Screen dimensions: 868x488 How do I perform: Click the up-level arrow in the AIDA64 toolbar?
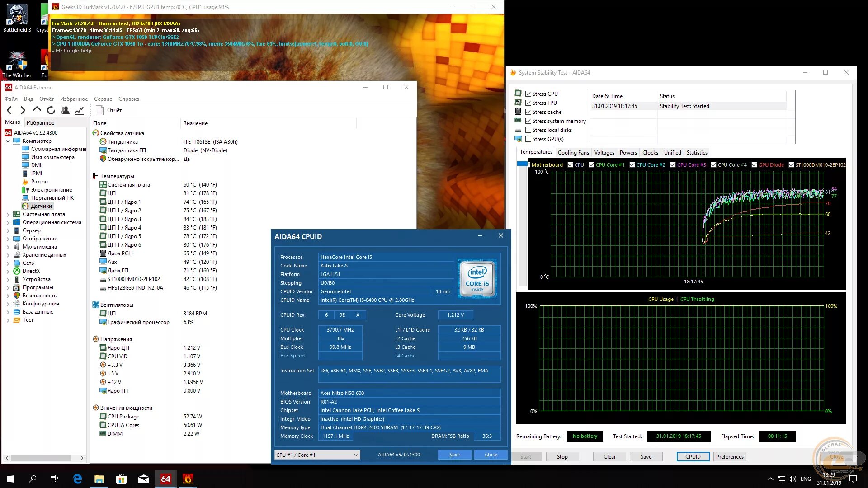pyautogui.click(x=37, y=110)
